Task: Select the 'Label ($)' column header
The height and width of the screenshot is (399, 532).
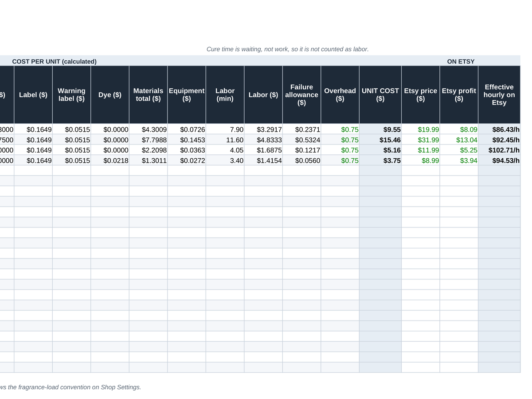Action: coord(33,95)
